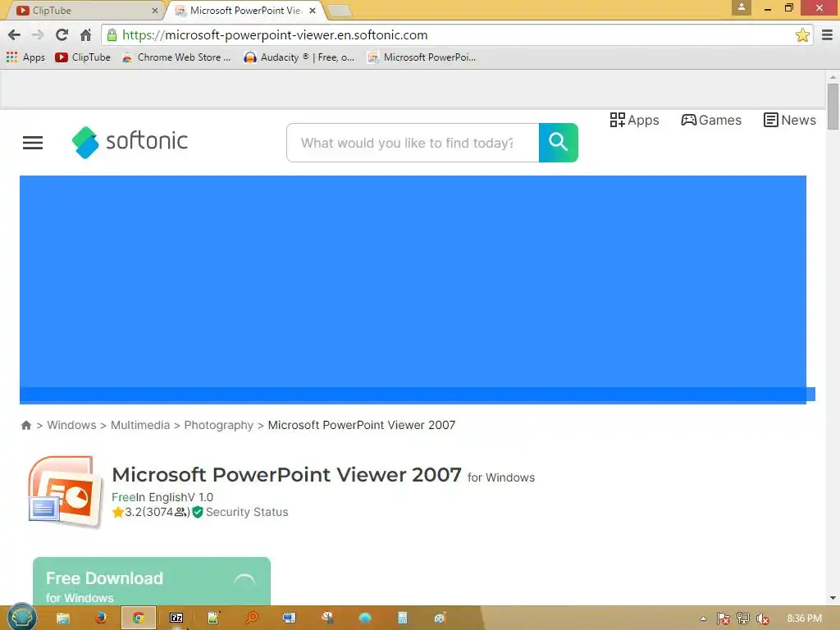840x630 pixels.
Task: Click the breadcrumb home icon
Action: [x=25, y=426]
